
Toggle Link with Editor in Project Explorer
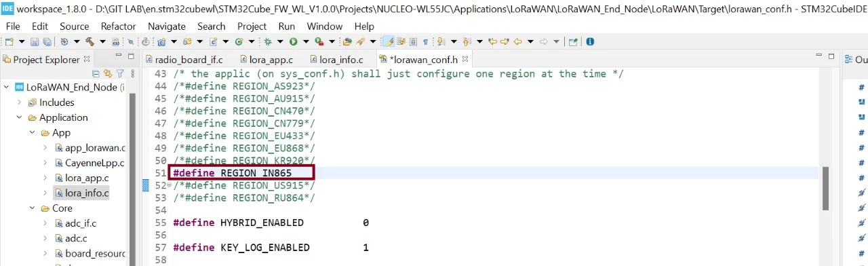pos(108,73)
